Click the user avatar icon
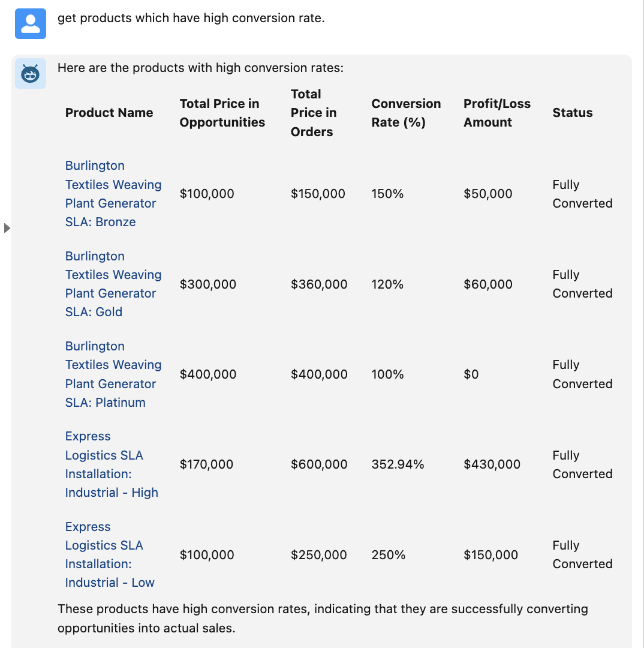The width and height of the screenshot is (644, 648). pyautogui.click(x=31, y=24)
